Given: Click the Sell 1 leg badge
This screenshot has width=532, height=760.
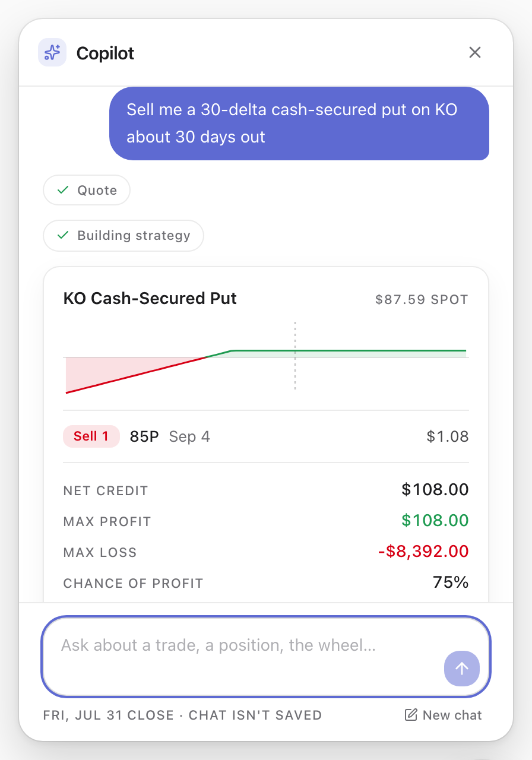Looking at the screenshot, I should (x=91, y=436).
